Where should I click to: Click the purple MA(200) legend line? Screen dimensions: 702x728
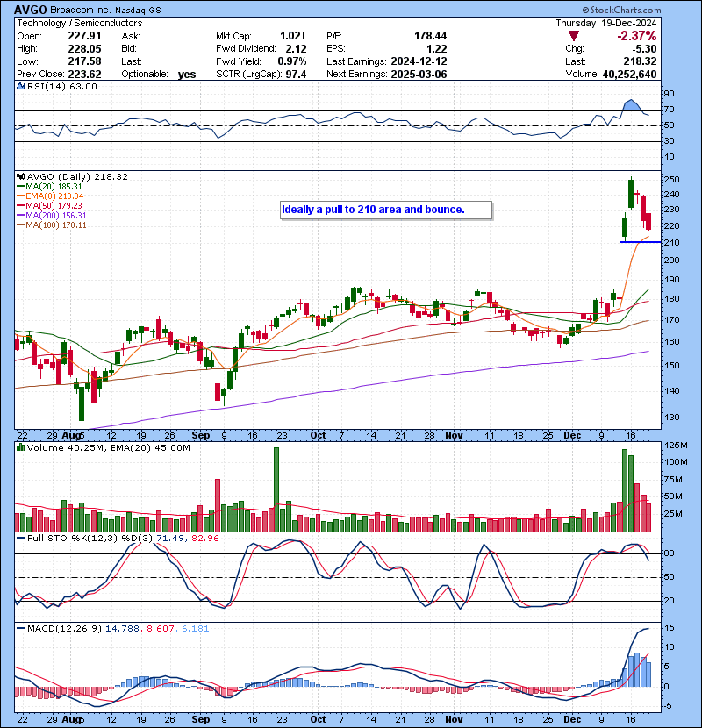20,216
